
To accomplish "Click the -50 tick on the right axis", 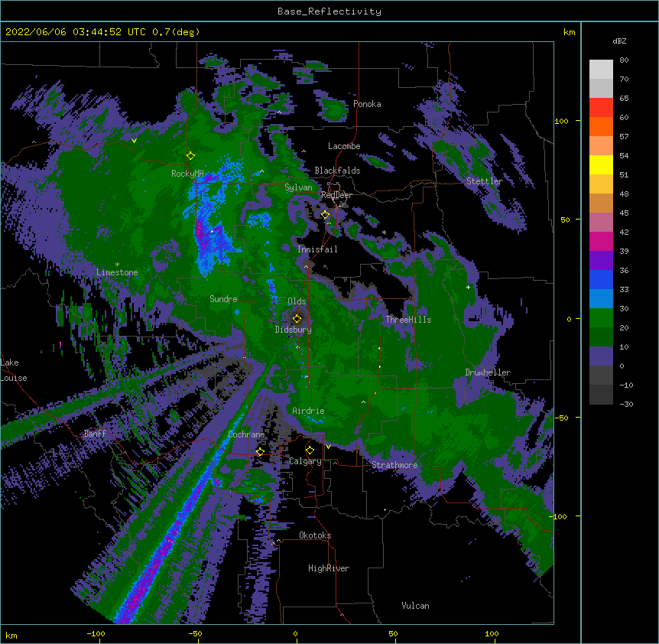I will [561, 418].
